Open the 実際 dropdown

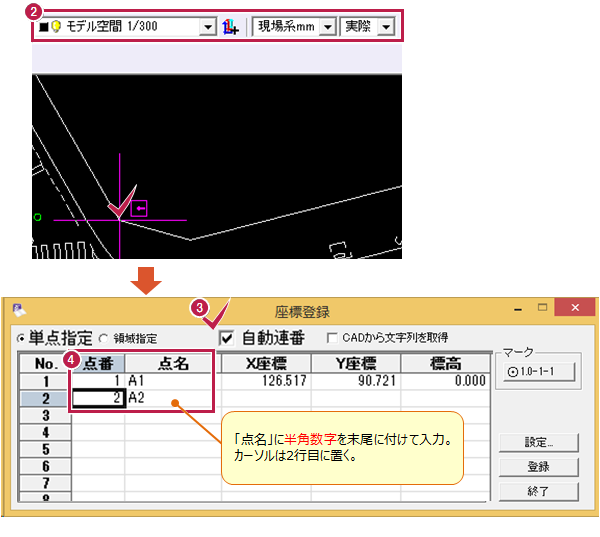pos(385,27)
